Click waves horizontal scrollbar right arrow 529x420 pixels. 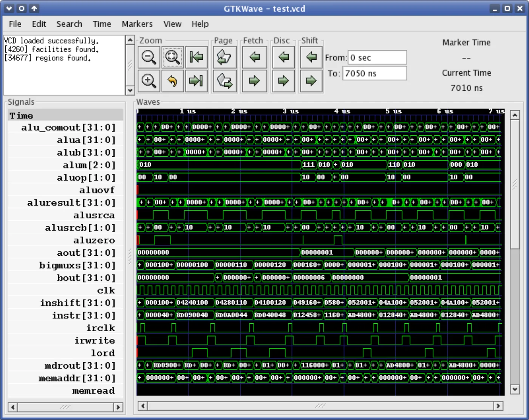(x=498, y=406)
